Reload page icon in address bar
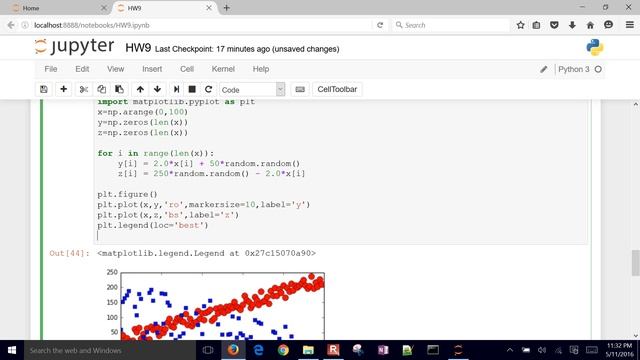 (x=380, y=25)
